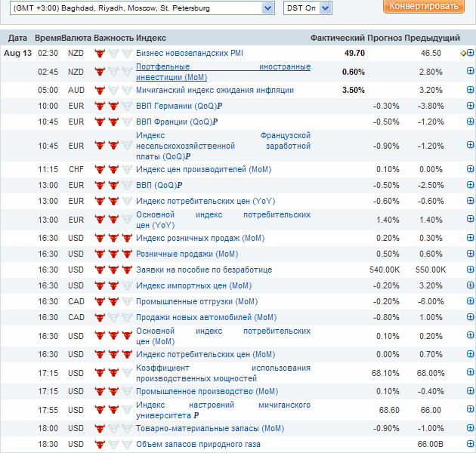Viewport: 476px width, 453px height.
Task: Click plus icon for Основной индекс потребительских цен (YoY)
Action: point(470,219)
